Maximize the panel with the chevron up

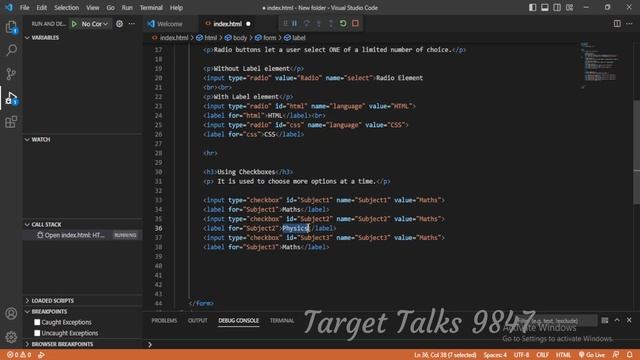(x=617, y=320)
